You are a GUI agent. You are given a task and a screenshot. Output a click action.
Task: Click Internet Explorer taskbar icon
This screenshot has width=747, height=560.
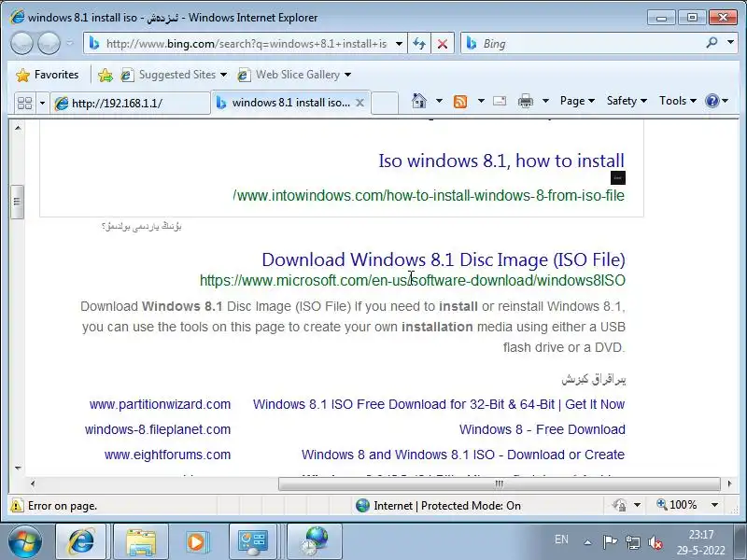[81, 541]
